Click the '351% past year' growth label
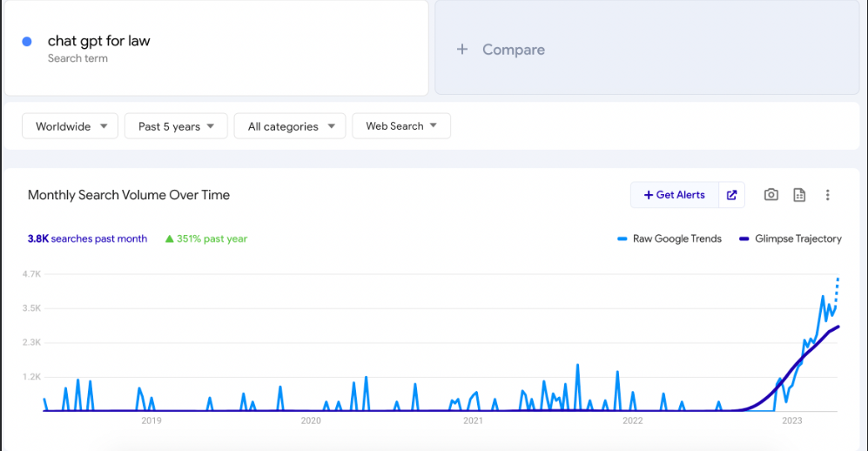This screenshot has height=451, width=868. coord(206,239)
